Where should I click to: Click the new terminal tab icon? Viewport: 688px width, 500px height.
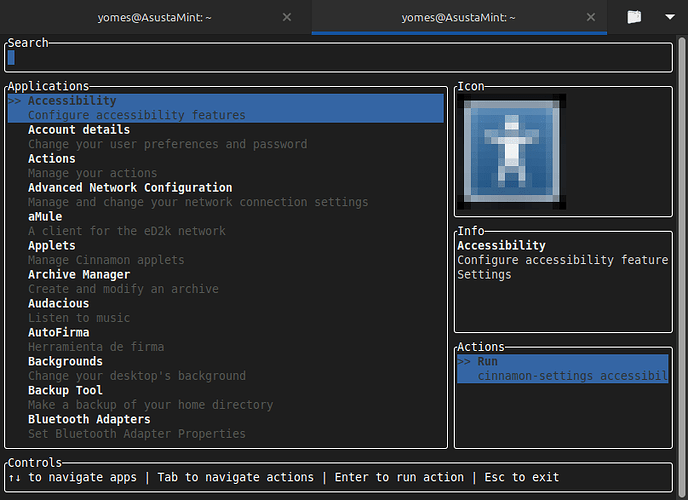[634, 17]
